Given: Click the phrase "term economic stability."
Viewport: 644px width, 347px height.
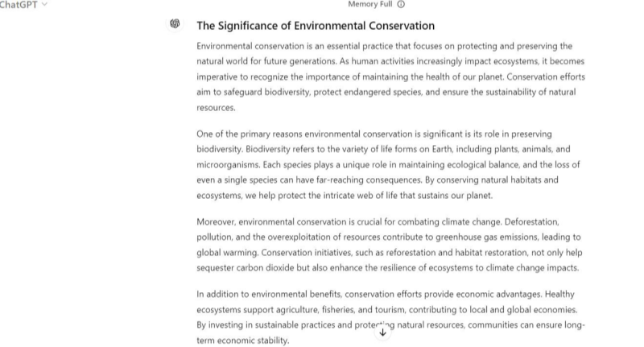Looking at the screenshot, I should click(x=242, y=341).
